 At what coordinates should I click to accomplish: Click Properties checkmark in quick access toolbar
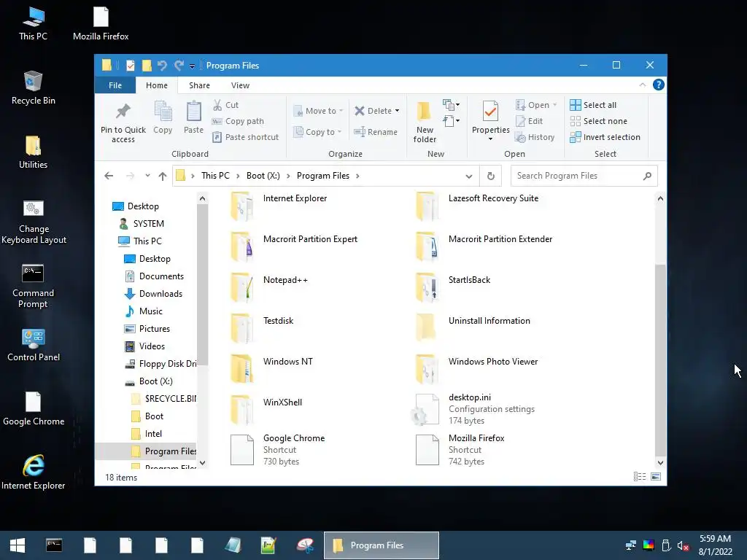130,65
